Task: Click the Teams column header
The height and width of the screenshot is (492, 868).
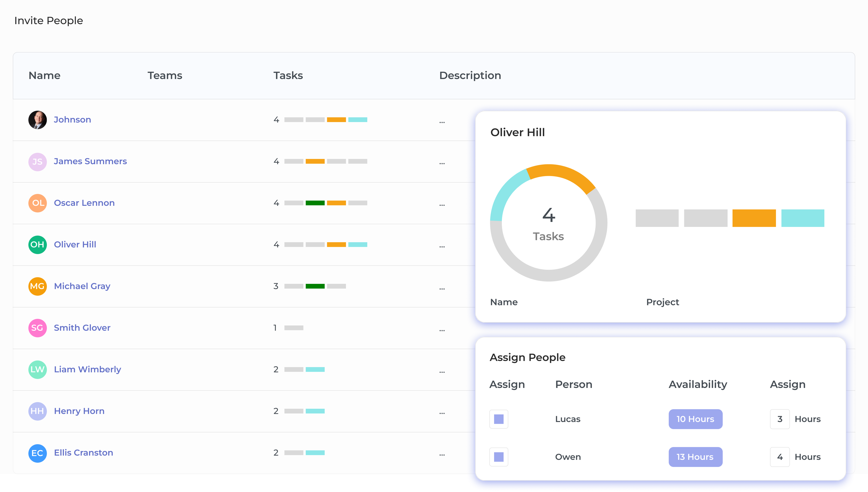Action: (165, 75)
